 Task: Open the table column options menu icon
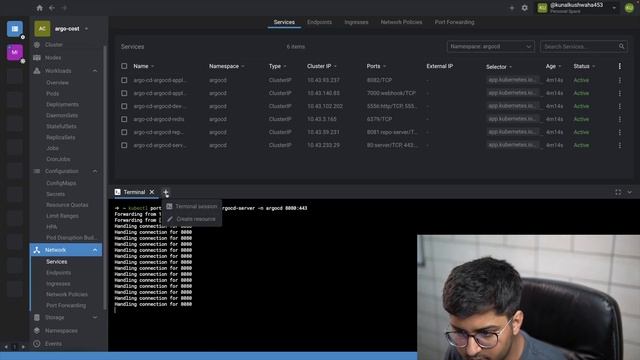tap(620, 66)
